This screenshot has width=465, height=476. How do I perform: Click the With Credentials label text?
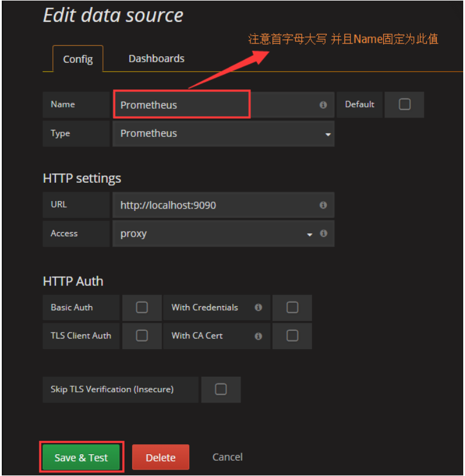click(x=205, y=307)
